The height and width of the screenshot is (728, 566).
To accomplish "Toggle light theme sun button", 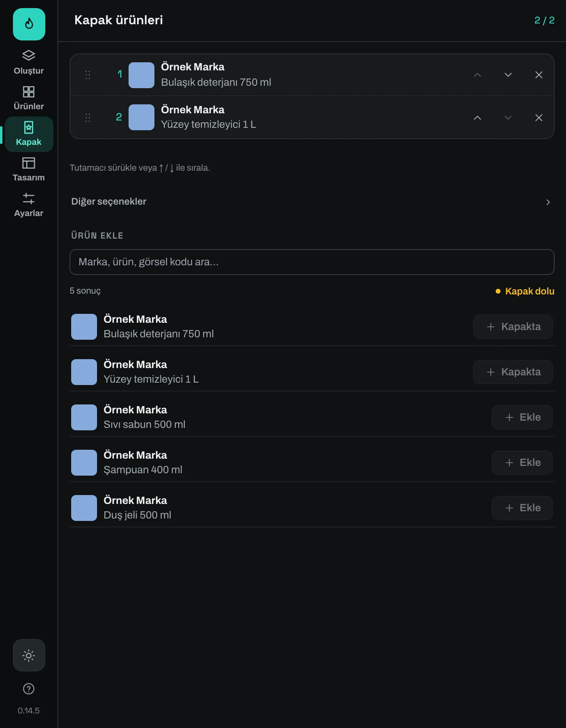I will [29, 655].
